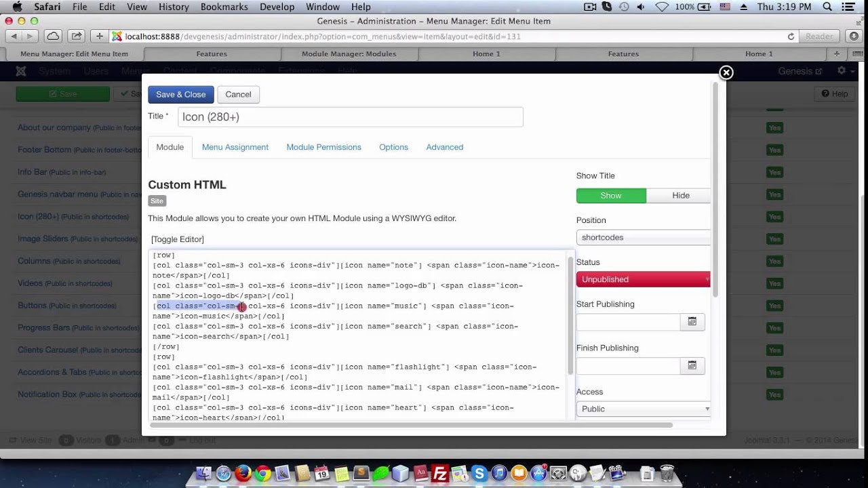Click inside the Title field
The height and width of the screenshot is (488, 868).
(351, 117)
